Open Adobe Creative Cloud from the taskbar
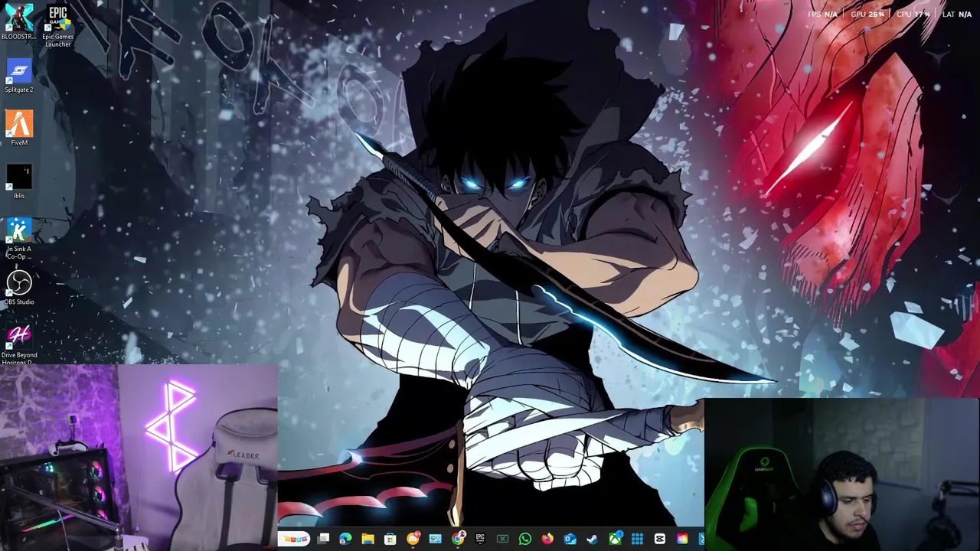Image resolution: width=980 pixels, height=551 pixels. 681,540
